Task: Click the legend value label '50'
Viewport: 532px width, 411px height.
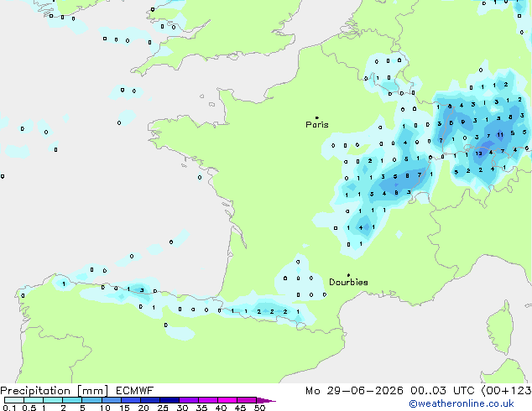Action: pyautogui.click(x=260, y=408)
